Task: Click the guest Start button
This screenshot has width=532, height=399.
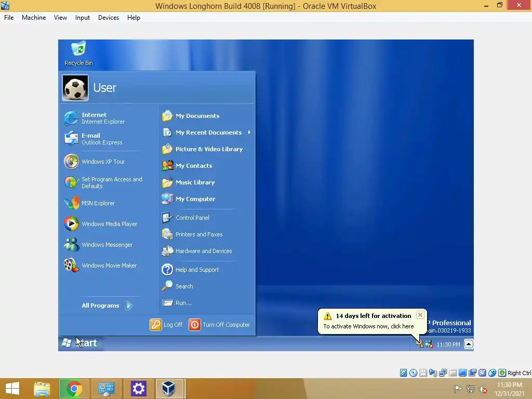Action: (x=80, y=343)
